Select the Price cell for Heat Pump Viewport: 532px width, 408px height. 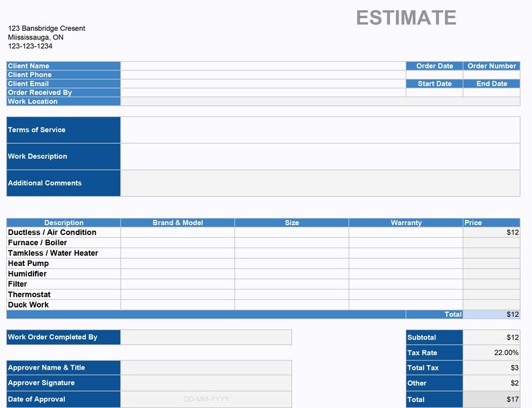(x=492, y=263)
